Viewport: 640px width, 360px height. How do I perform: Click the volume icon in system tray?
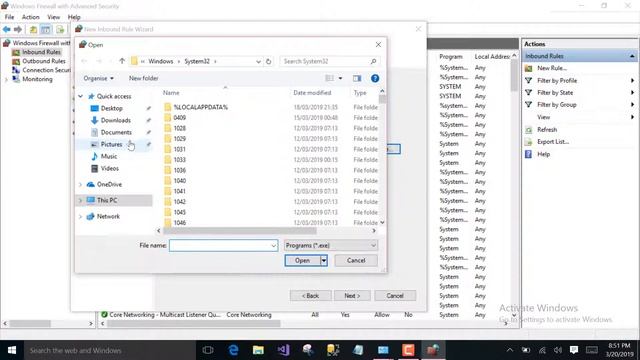point(558,350)
